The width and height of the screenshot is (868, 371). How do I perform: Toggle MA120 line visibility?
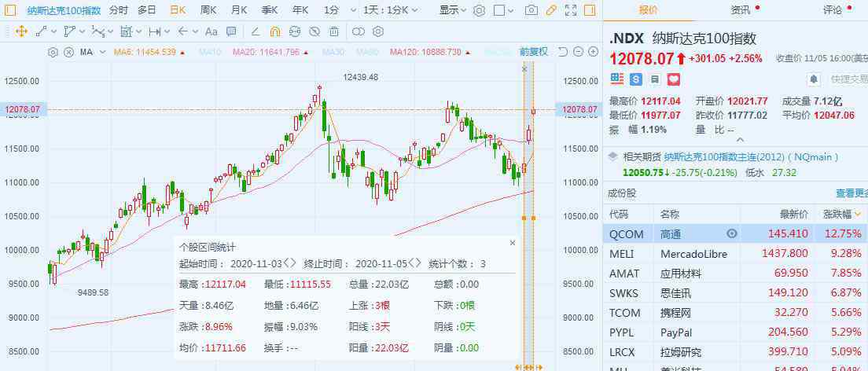[429, 53]
